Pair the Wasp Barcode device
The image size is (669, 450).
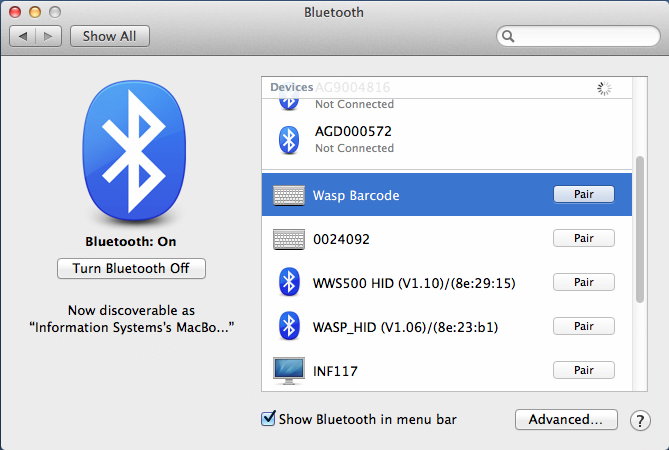[584, 194]
